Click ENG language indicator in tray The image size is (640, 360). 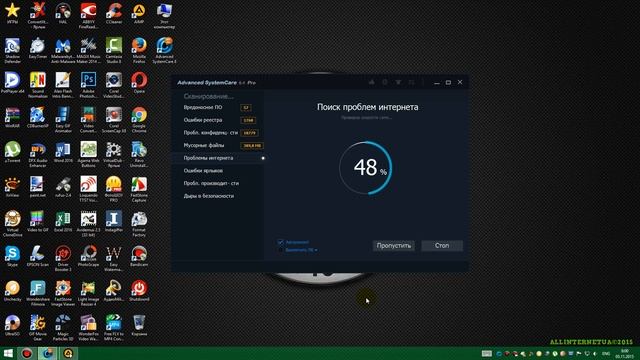click(606, 353)
